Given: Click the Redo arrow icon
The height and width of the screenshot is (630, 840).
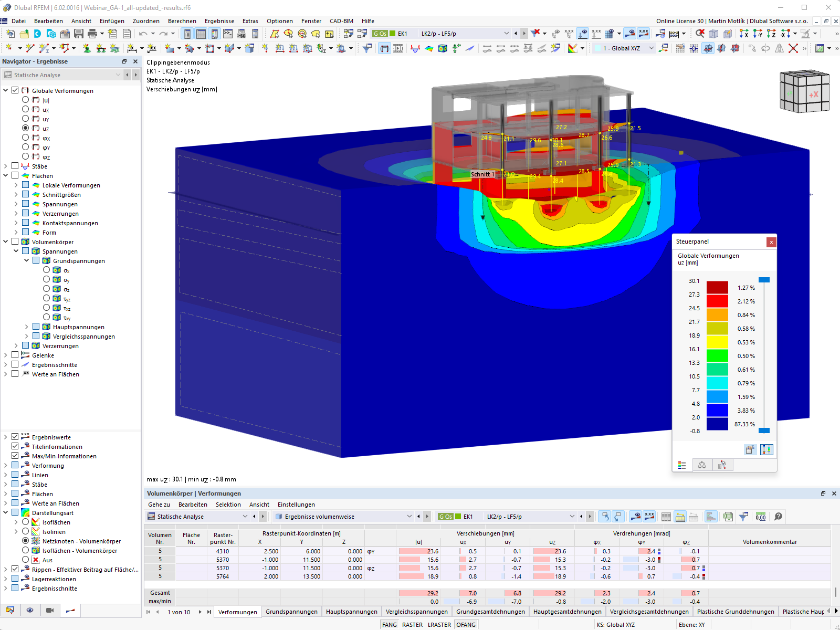Looking at the screenshot, I should [163, 34].
